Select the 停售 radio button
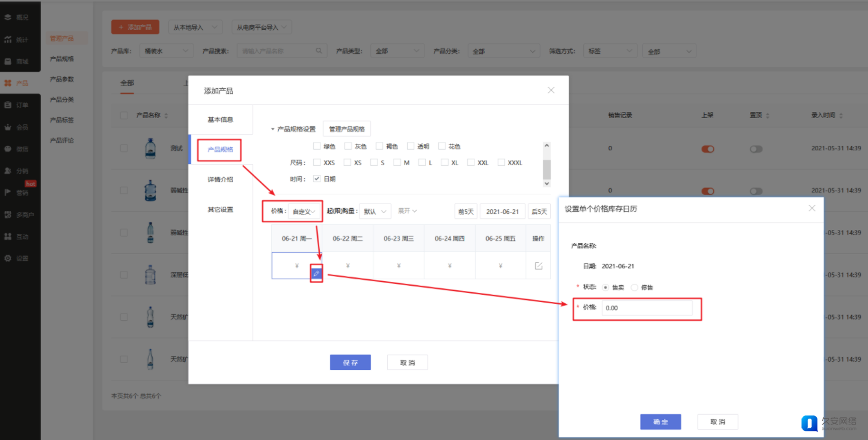Image resolution: width=868 pixels, height=440 pixels. click(634, 287)
